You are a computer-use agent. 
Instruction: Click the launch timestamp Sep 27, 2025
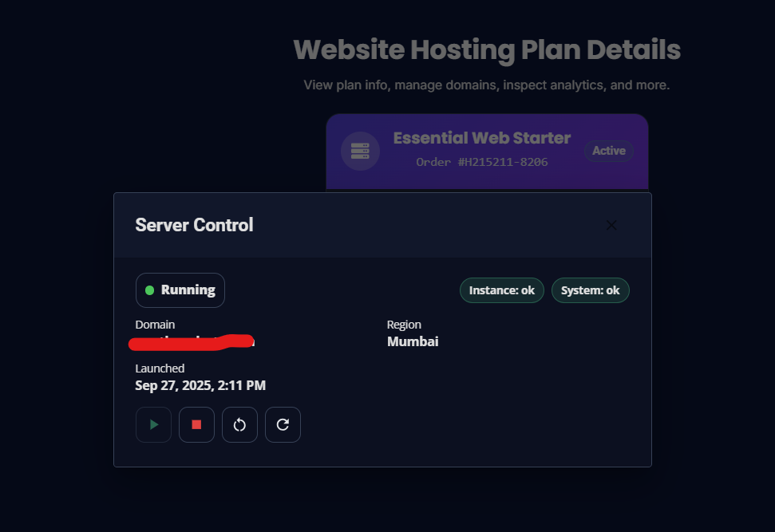coord(200,385)
